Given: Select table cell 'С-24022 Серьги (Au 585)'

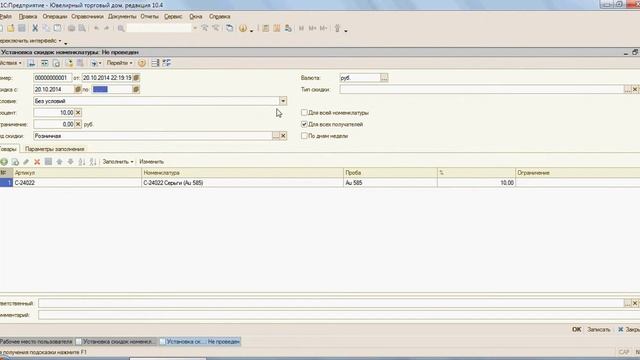Looking at the screenshot, I should point(242,183).
